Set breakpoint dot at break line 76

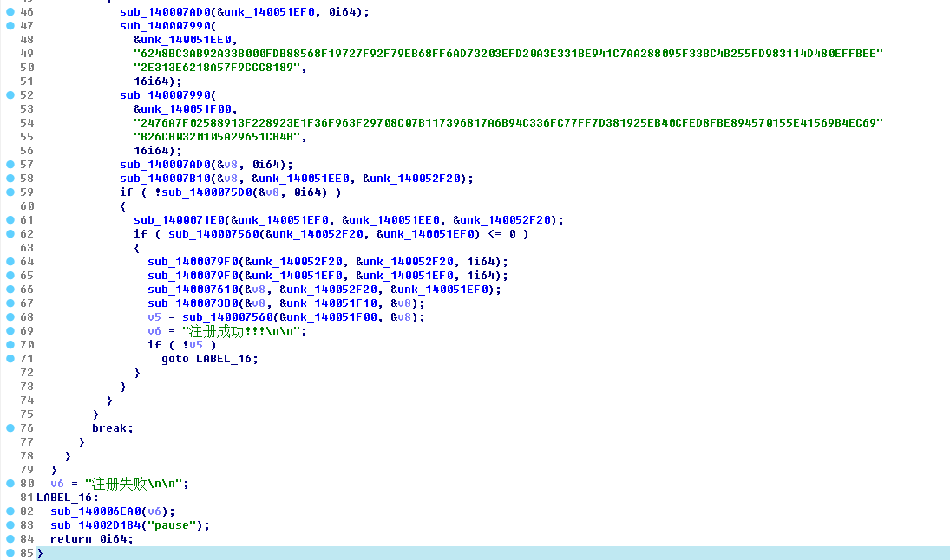coord(10,428)
